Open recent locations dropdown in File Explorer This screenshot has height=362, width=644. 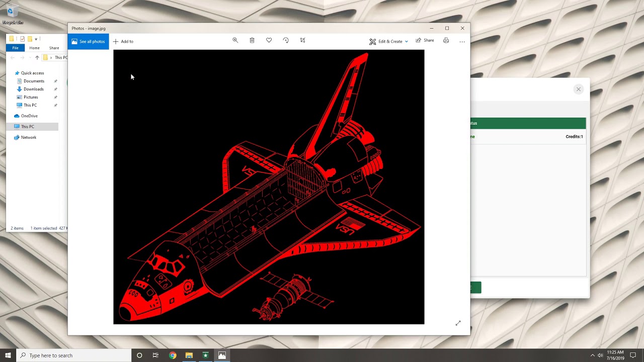click(29, 58)
